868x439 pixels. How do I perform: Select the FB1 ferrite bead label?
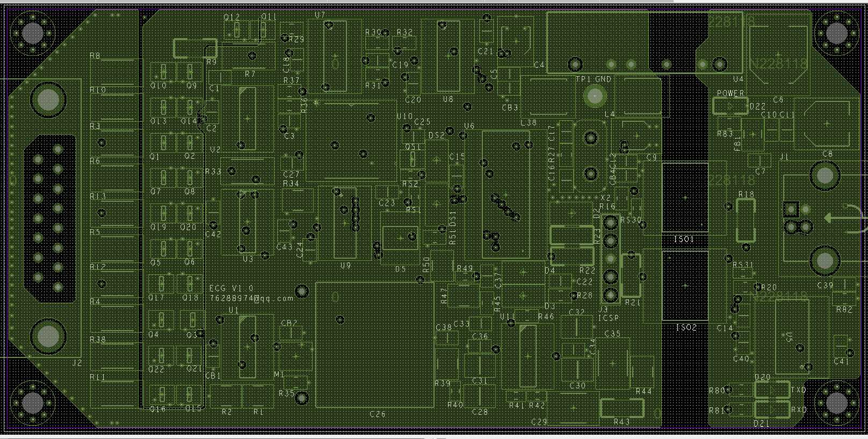737,143
